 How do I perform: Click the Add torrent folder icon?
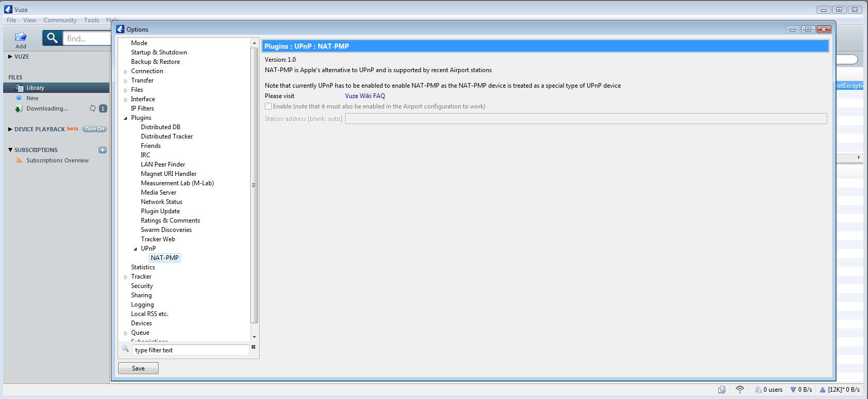(20, 36)
